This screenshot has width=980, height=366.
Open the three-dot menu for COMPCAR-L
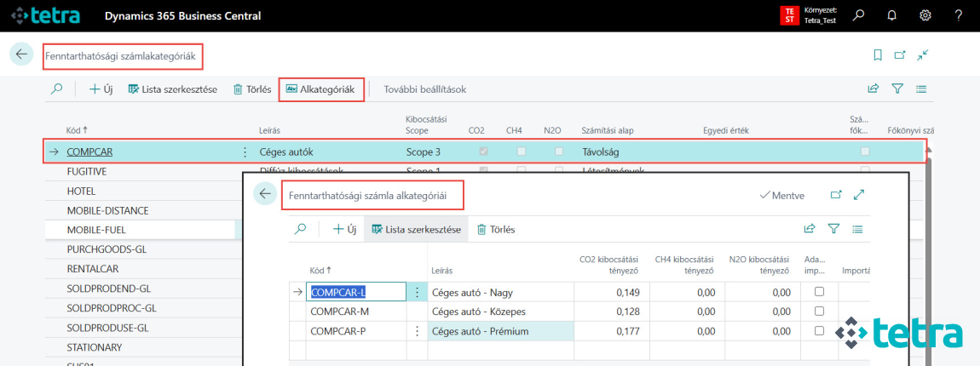point(417,292)
